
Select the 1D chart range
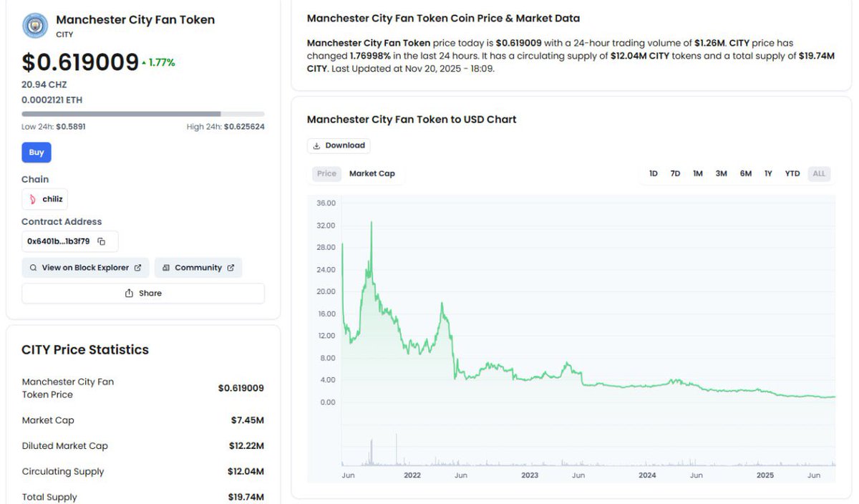pyautogui.click(x=653, y=173)
